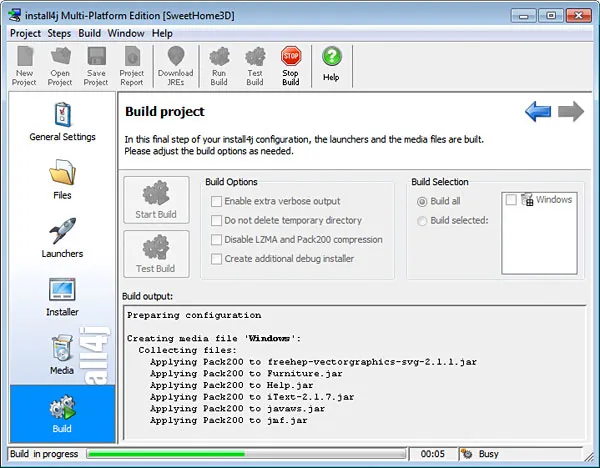Go to previous step with blue left arrow
Image resolution: width=600 pixels, height=468 pixels.
(x=538, y=112)
